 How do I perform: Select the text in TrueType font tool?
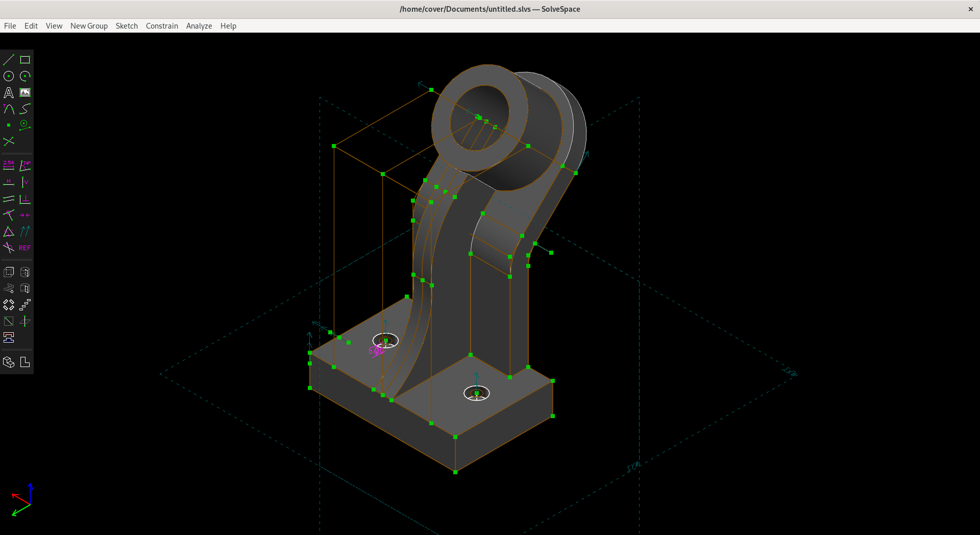tap(9, 93)
